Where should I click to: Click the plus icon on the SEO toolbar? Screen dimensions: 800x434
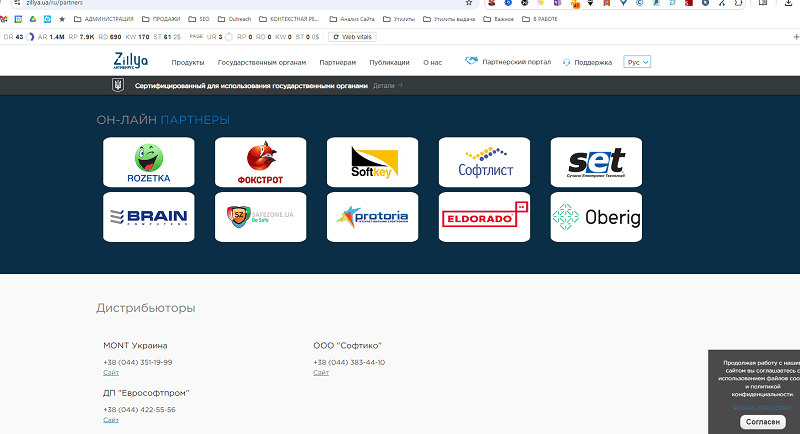click(796, 37)
